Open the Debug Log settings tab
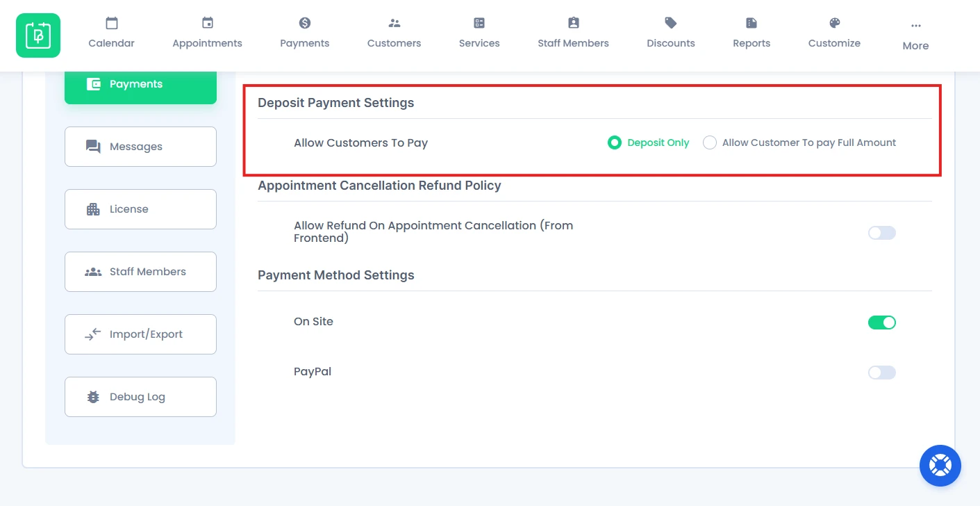This screenshot has width=980, height=506. (140, 397)
